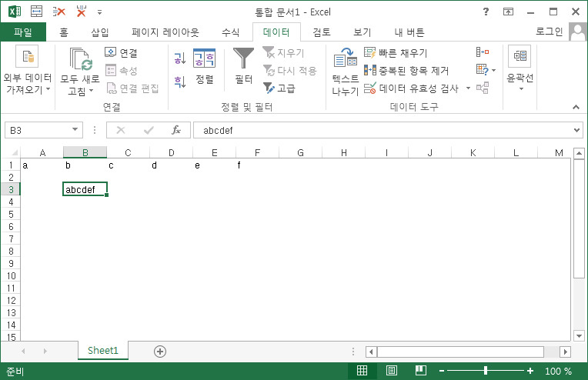588x380 pixels.
Task: Click the zoom slider handle
Action: coord(486,371)
